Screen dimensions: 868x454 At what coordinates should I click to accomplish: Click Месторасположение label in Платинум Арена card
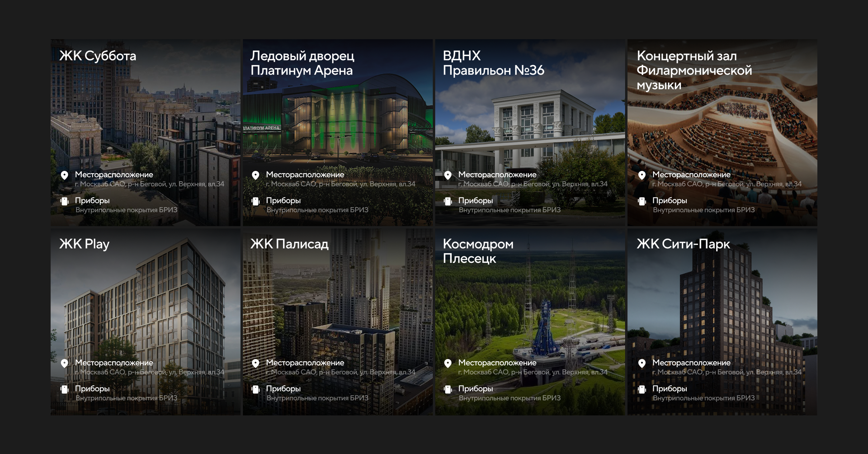(305, 175)
